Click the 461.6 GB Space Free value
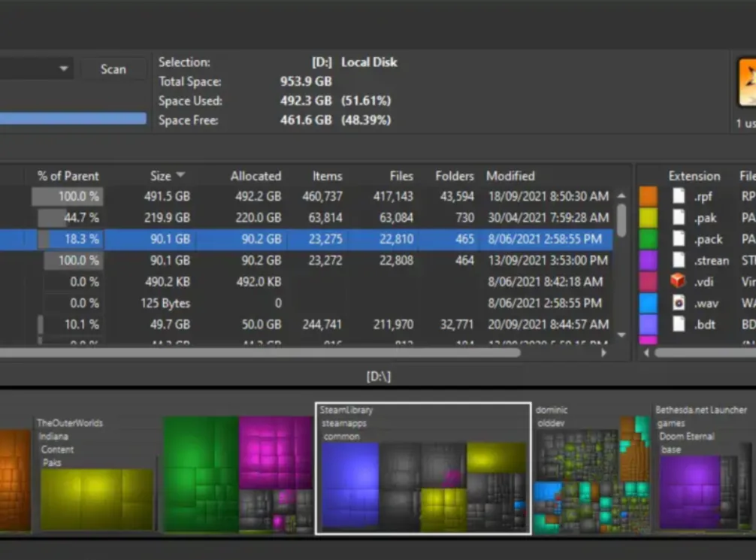The width and height of the screenshot is (756, 560). pyautogui.click(x=306, y=120)
